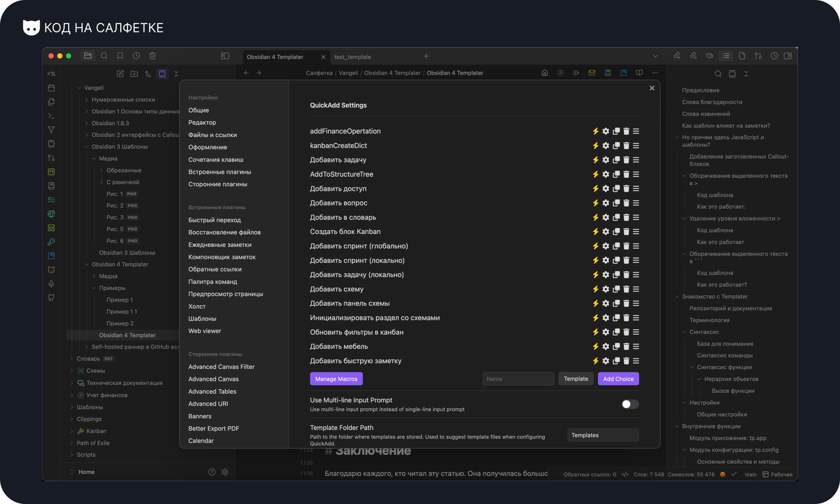Image resolution: width=840 pixels, height=504 pixels.
Task: Collapse all folders icon in file explorer
Action: click(176, 74)
